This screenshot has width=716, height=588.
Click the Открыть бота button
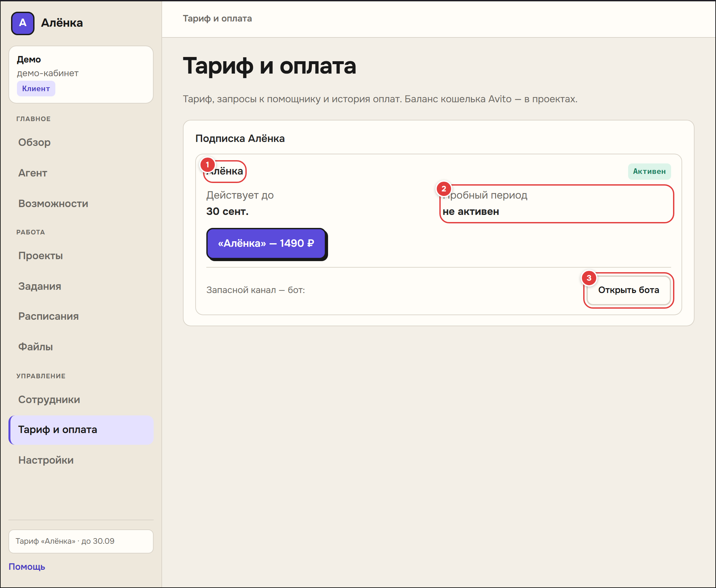pos(629,290)
